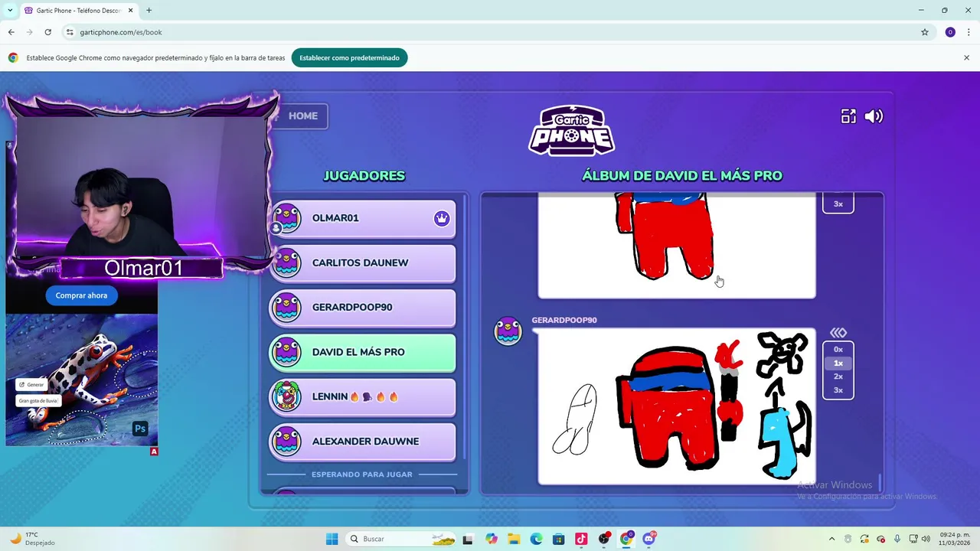The width and height of the screenshot is (980, 551).
Task: Open the Chrome three-dot menu
Action: (969, 32)
